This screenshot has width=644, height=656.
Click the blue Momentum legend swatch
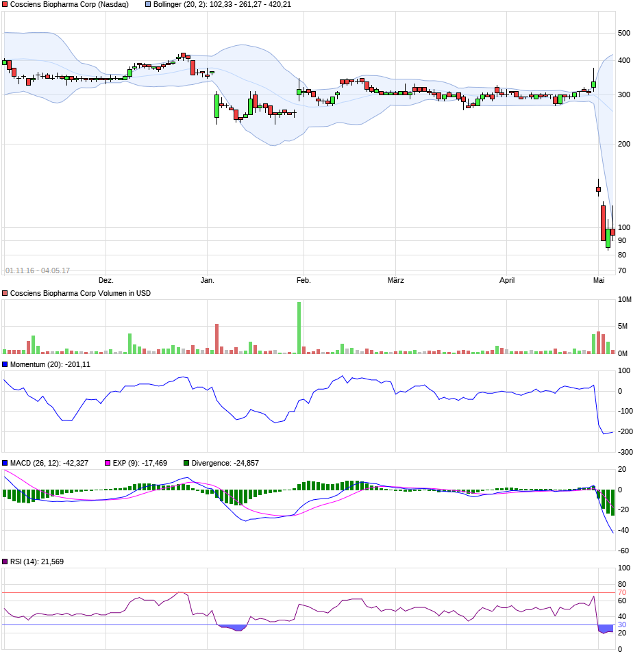(5, 365)
